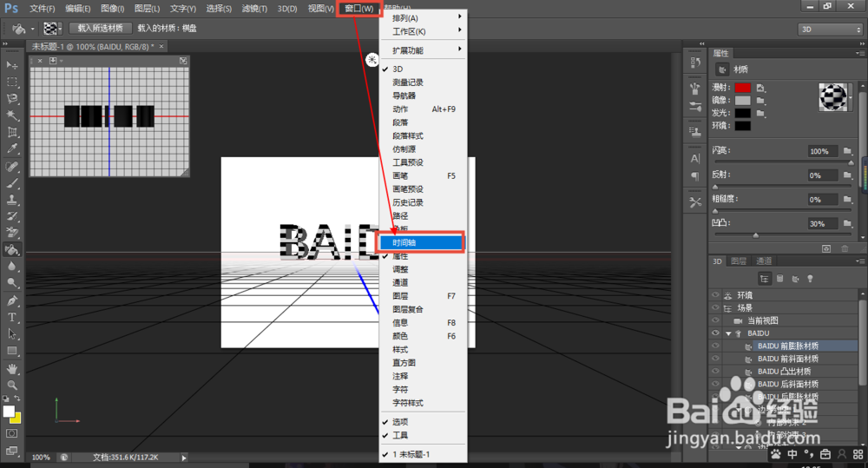Viewport: 868px width, 468px height.
Task: Switch to the 图层 tab
Action: pyautogui.click(x=739, y=260)
